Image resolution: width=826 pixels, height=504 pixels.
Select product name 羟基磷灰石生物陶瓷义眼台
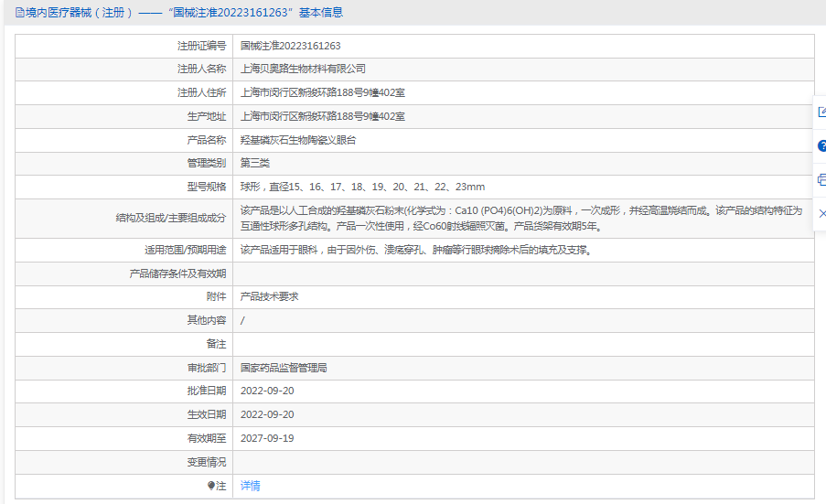[298, 140]
